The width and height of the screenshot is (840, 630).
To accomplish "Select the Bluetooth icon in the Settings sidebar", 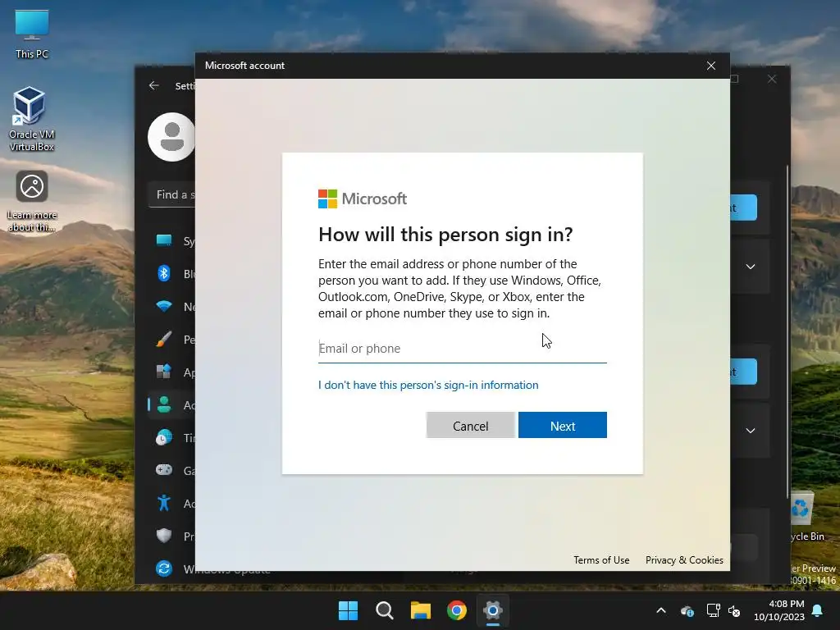I will [164, 273].
